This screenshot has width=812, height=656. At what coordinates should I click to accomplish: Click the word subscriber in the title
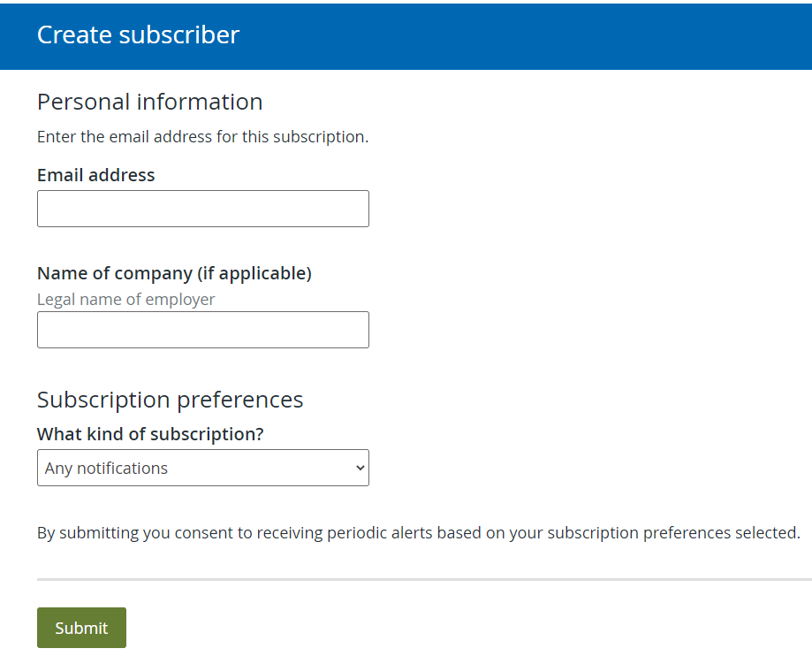179,34
